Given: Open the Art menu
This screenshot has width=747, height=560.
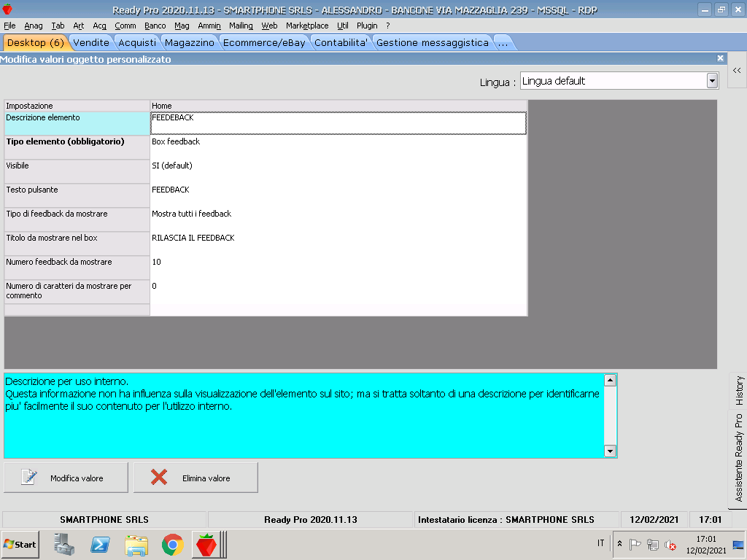Looking at the screenshot, I should [x=79, y=26].
